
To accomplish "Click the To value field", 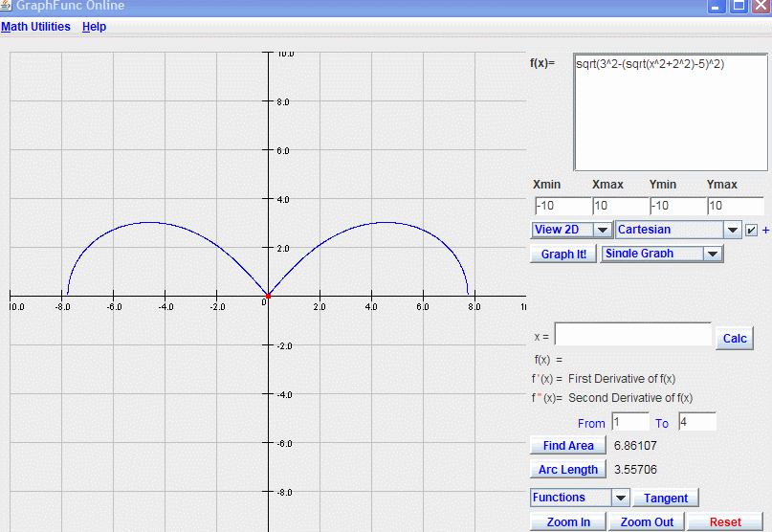I will [x=697, y=422].
